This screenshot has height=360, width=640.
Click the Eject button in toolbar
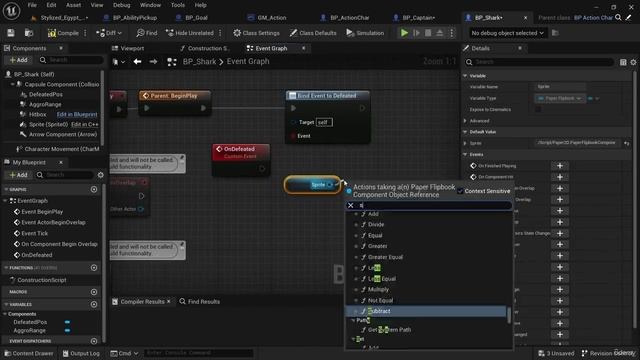pos(440,33)
